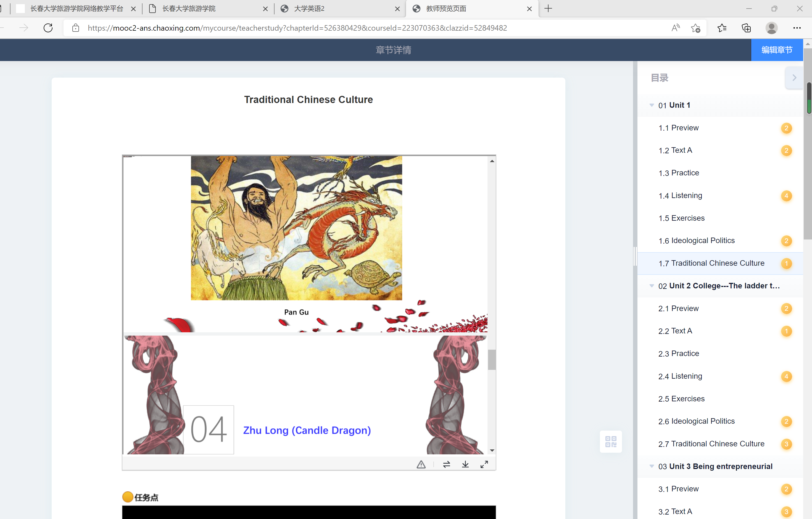812x519 pixels.
Task: Click the Zhu Long (Candle Dragon) heading
Action: 307,430
